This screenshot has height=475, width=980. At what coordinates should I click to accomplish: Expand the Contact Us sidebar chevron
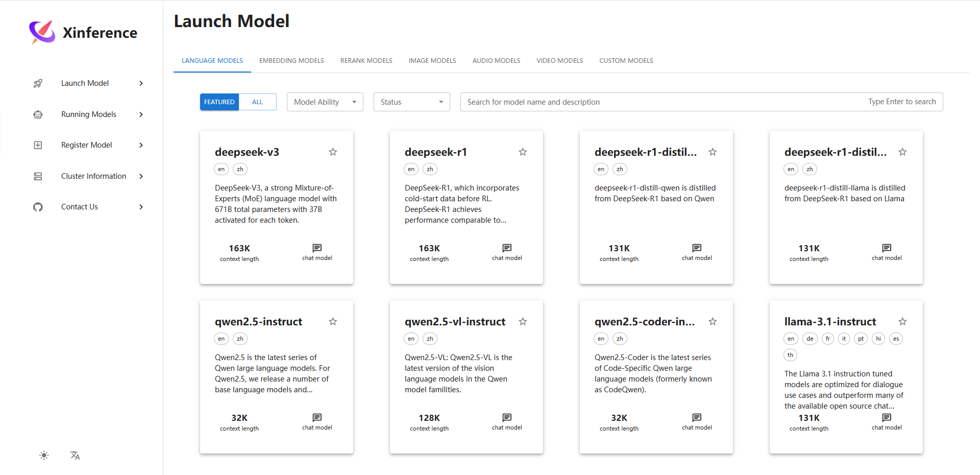(x=141, y=207)
